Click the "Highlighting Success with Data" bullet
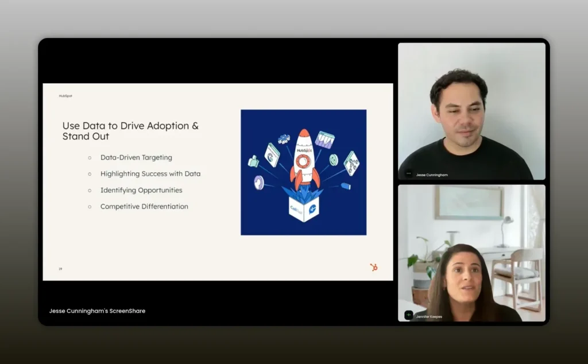Image resolution: width=588 pixels, height=364 pixels. coord(150,173)
